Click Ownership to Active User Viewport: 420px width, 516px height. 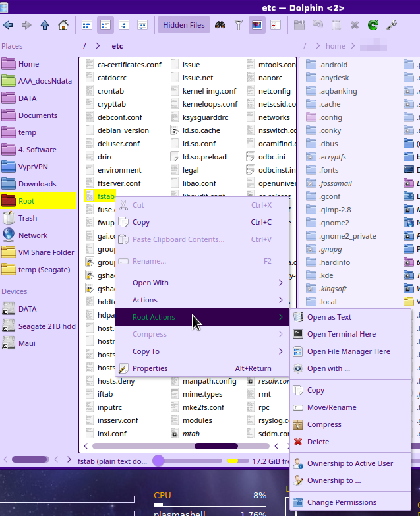(x=349, y=463)
